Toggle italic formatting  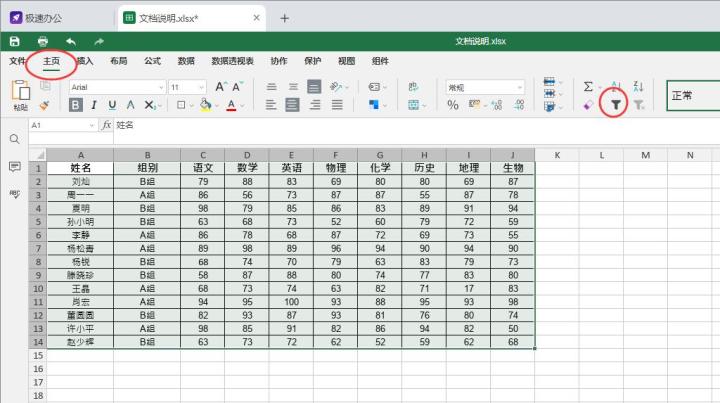[x=94, y=104]
